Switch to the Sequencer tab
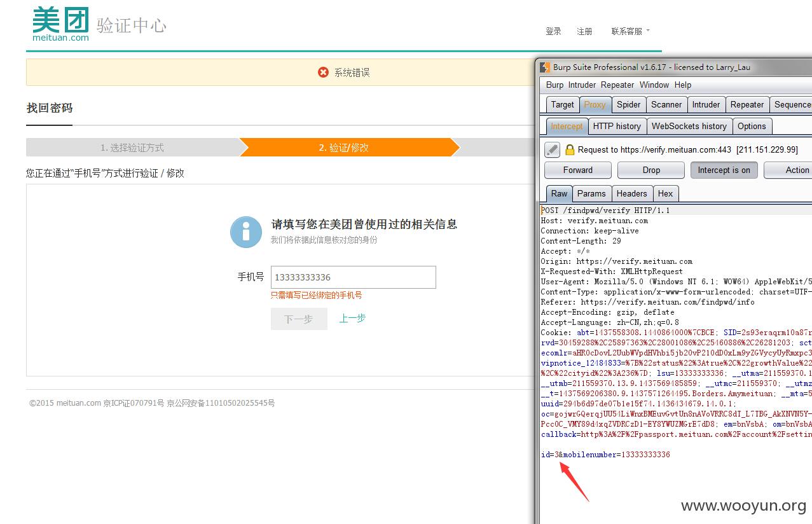This screenshot has width=812, height=524. [791, 104]
